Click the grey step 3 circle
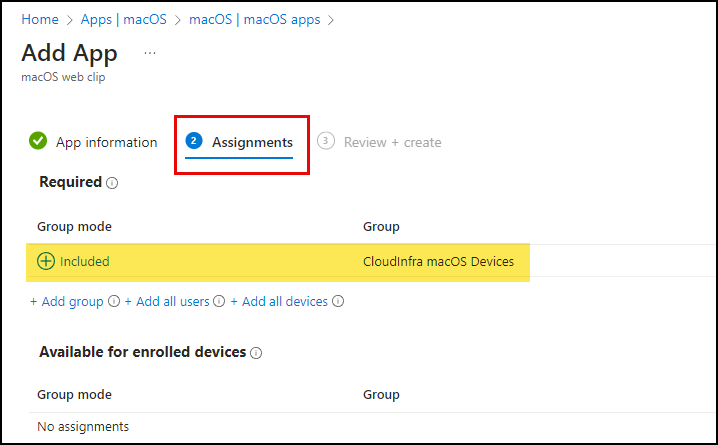Screen dimensions: 718x445 [x=326, y=141]
